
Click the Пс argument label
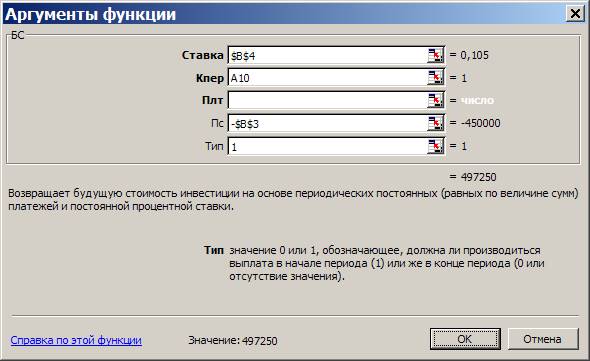[217, 123]
